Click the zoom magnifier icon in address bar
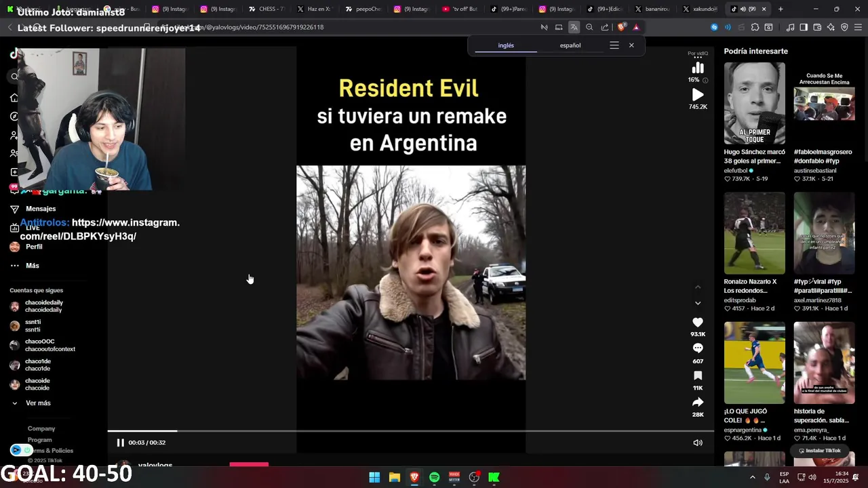The width and height of the screenshot is (868, 488). pos(589,27)
